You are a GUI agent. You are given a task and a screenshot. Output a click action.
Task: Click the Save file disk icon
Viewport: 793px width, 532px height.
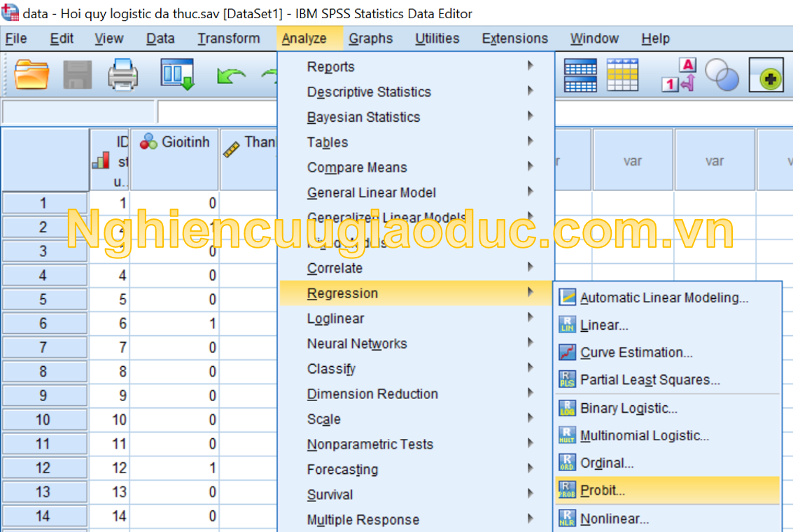(x=78, y=75)
